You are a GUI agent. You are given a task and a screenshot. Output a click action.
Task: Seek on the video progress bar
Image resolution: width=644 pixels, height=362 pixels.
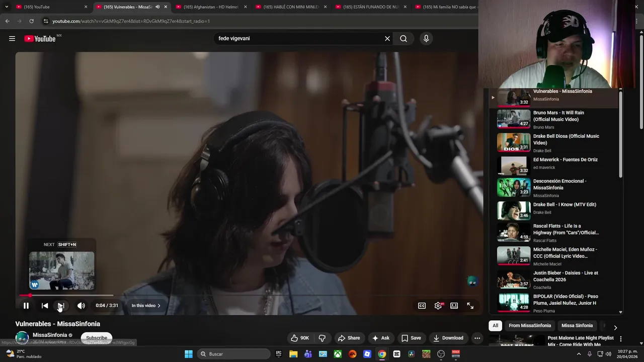(249, 295)
